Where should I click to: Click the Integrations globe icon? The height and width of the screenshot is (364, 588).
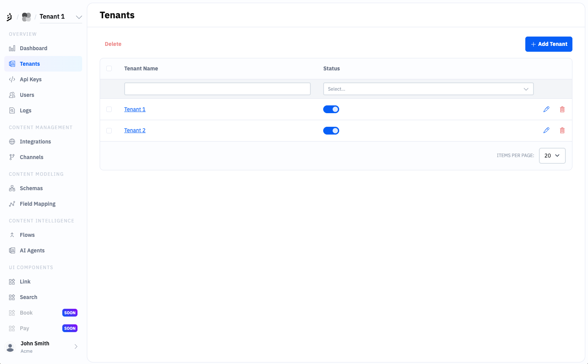coord(12,142)
